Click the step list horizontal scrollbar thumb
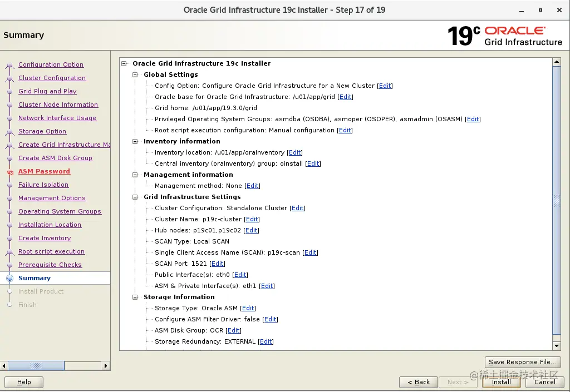The image size is (570, 392). pos(36,366)
